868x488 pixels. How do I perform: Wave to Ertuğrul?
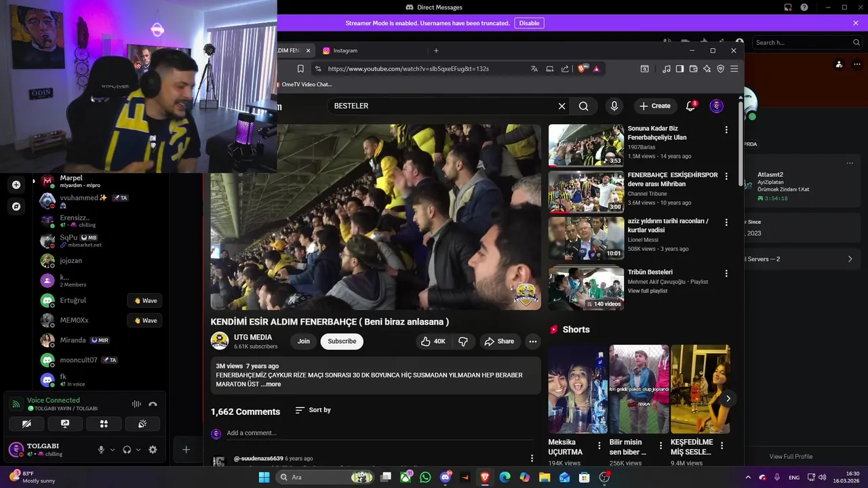click(x=144, y=301)
